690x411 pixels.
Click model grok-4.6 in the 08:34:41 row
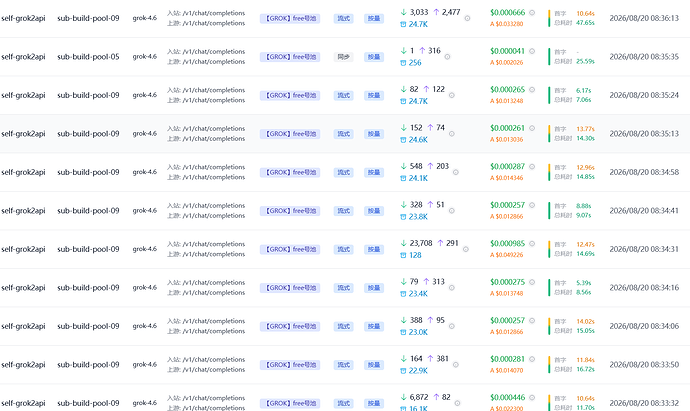coord(145,211)
